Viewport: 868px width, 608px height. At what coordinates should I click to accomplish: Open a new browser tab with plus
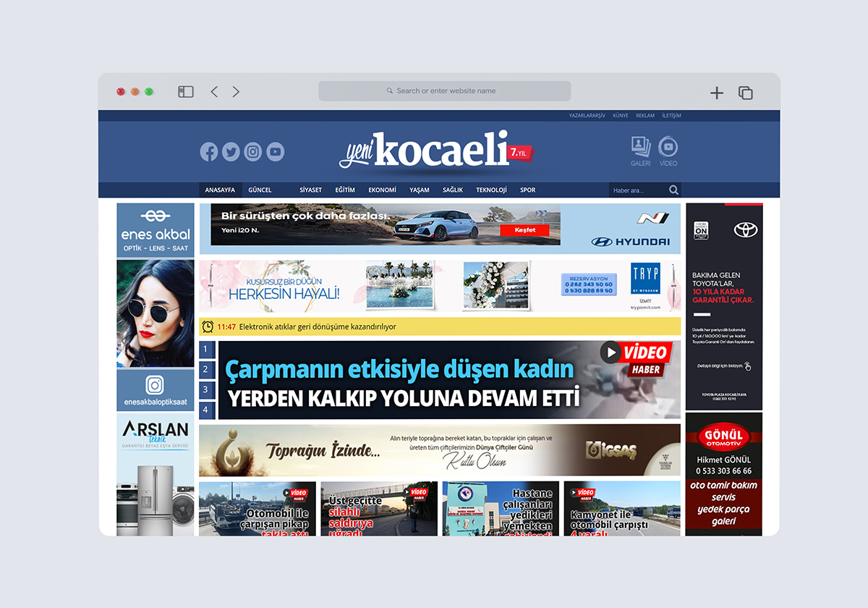point(716,93)
